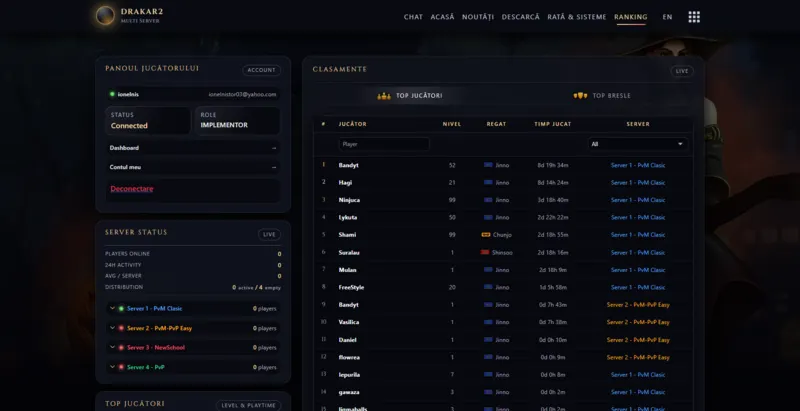Click the Jinno flag in Daniel row

[488, 340]
